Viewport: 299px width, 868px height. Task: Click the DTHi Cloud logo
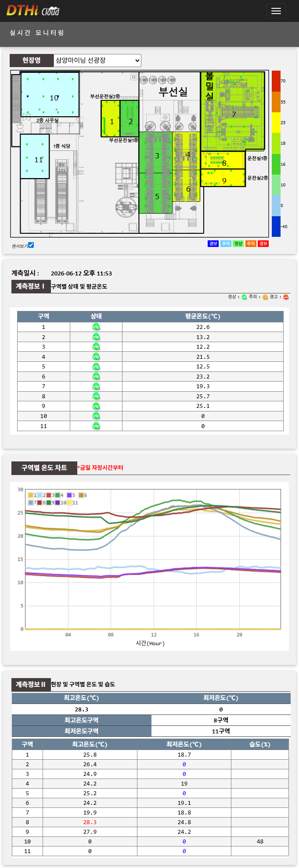pos(33,11)
